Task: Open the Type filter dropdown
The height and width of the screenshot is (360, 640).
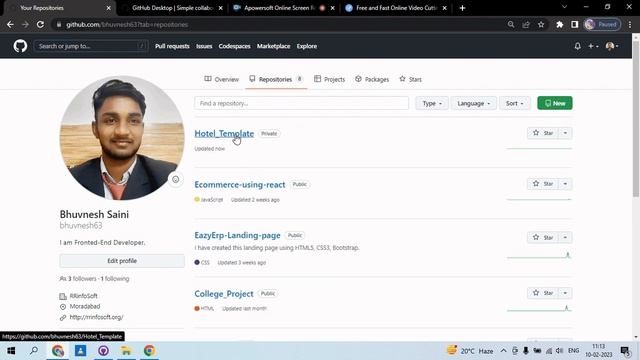Action: tap(432, 103)
